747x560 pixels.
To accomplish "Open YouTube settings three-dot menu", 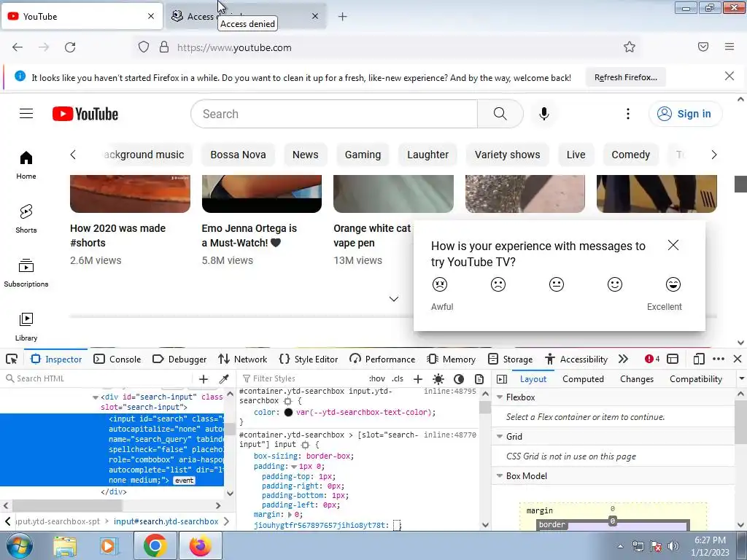I will point(628,114).
